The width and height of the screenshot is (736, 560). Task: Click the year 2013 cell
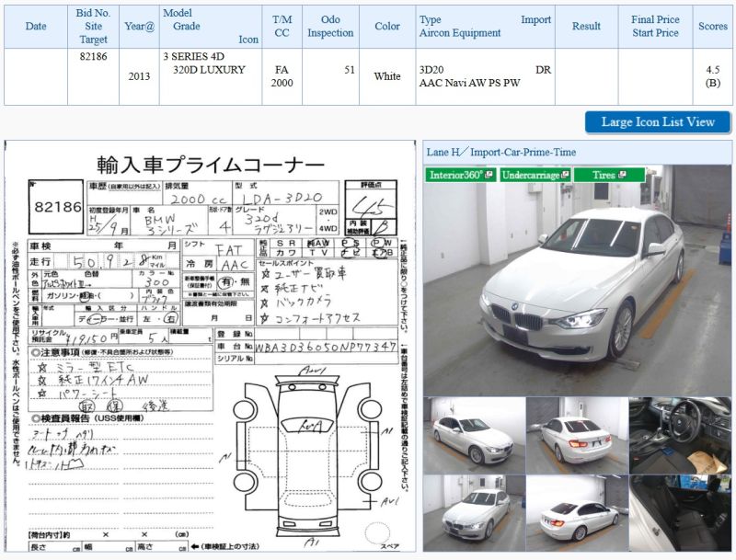140,76
